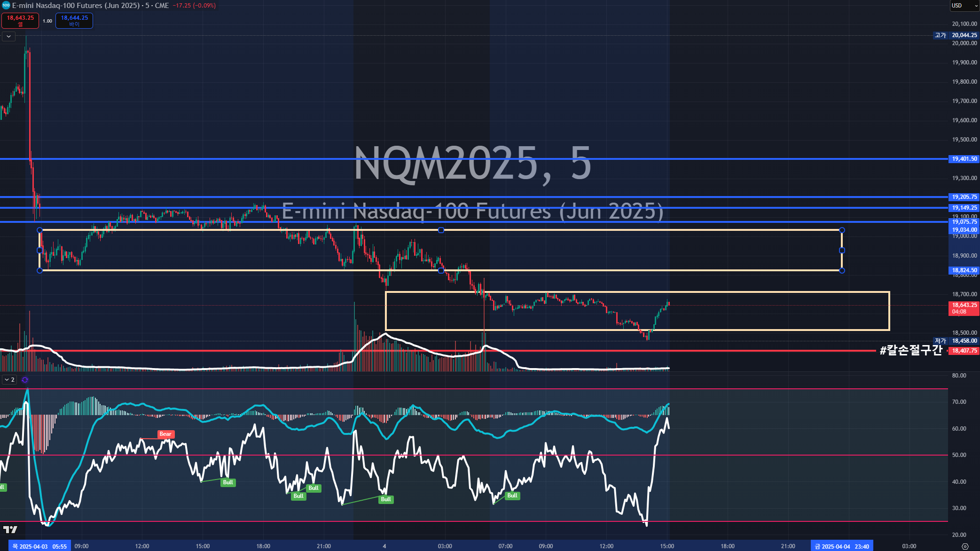Screen dimensions: 980x551
Task: Collapse the indicator pane legend showing 2
Action: 9,380
